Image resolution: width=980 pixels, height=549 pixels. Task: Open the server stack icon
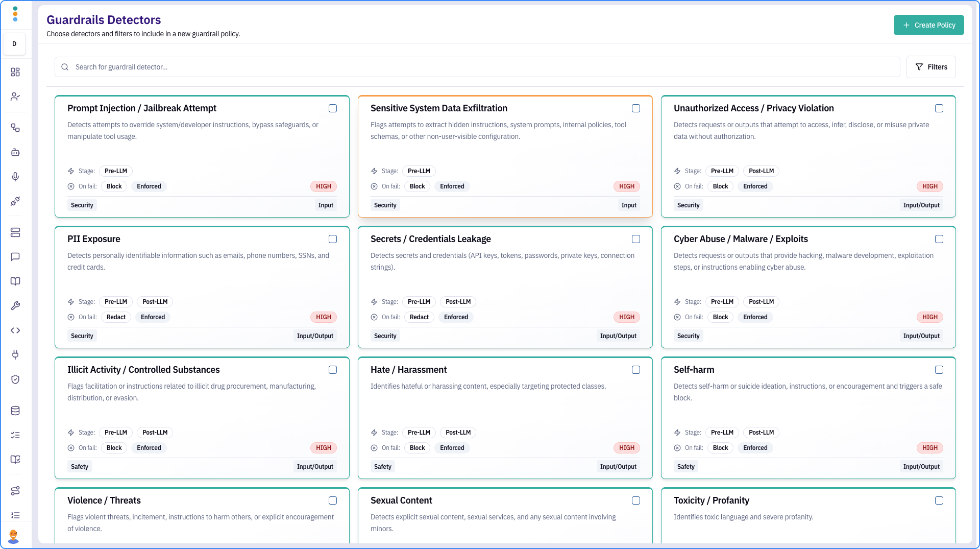(15, 232)
